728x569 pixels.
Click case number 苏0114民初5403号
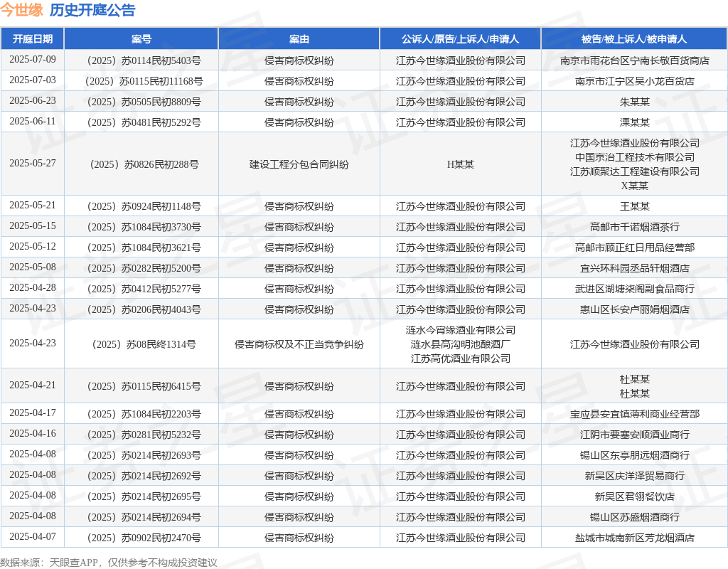point(144,60)
